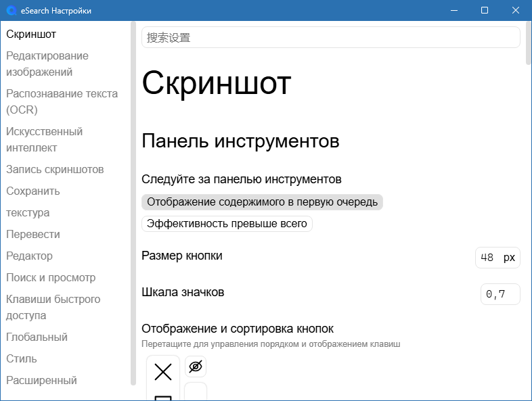This screenshot has height=401, width=532.
Task: Close the eSearch settings window
Action: coord(515,11)
